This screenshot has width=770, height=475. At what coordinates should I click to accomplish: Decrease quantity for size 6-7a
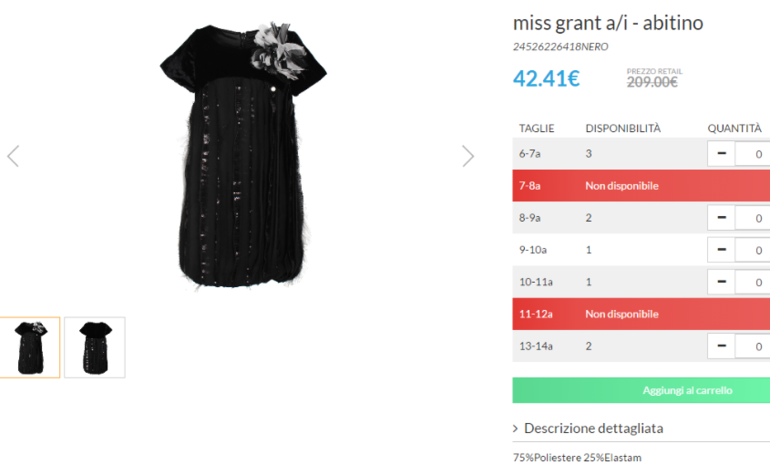coord(721,154)
